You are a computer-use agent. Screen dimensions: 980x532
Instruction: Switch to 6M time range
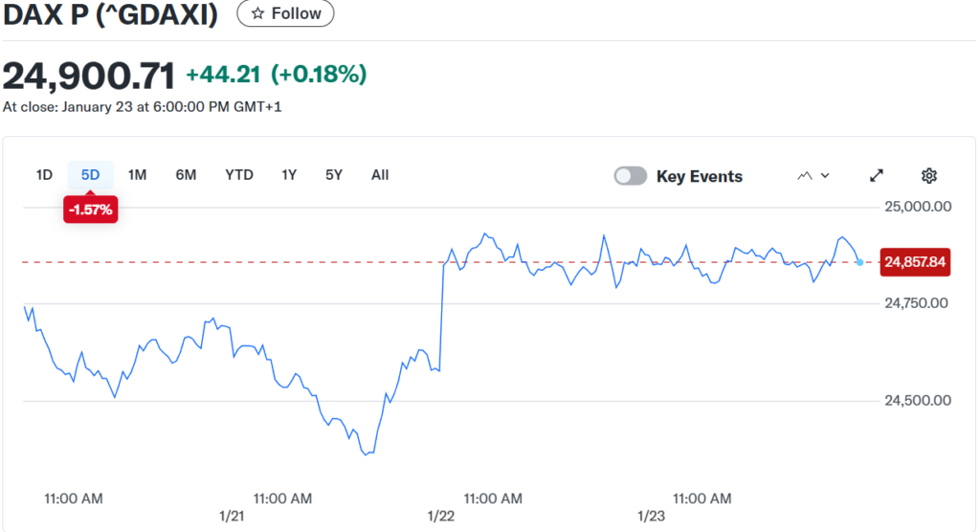click(186, 175)
